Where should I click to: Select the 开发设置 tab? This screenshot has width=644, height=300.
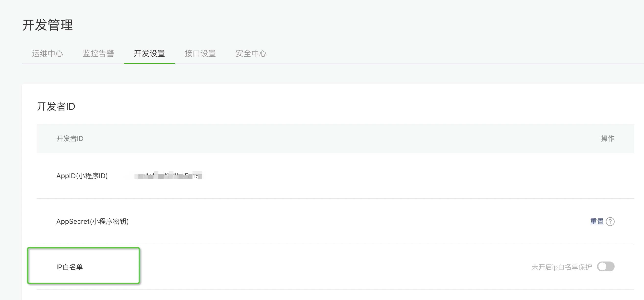click(x=149, y=53)
